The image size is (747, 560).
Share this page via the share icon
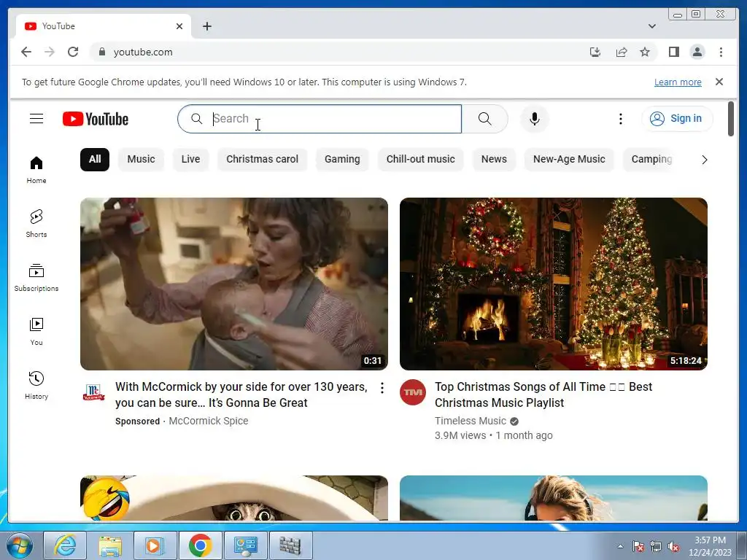tap(622, 52)
